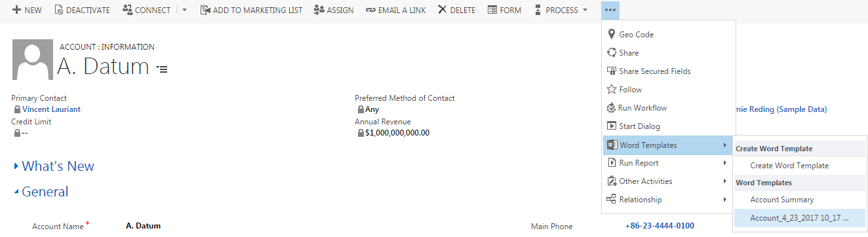Click the Follow star icon
This screenshot has width=868, height=237.
coord(612,90)
